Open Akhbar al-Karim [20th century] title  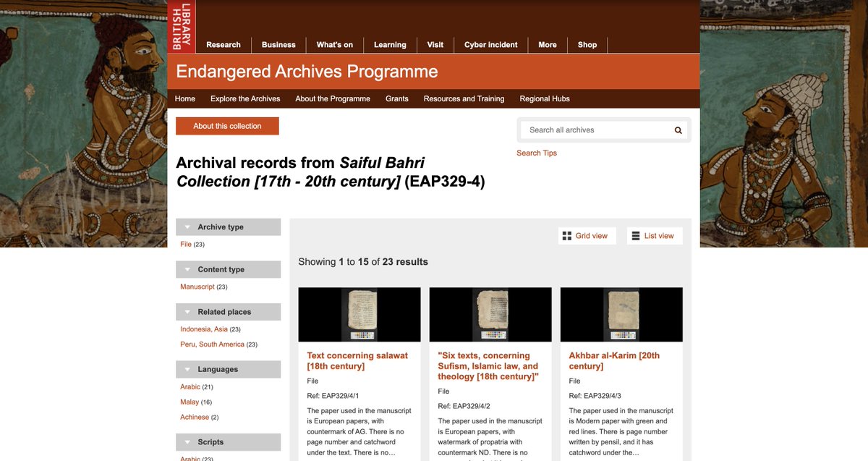pos(614,360)
